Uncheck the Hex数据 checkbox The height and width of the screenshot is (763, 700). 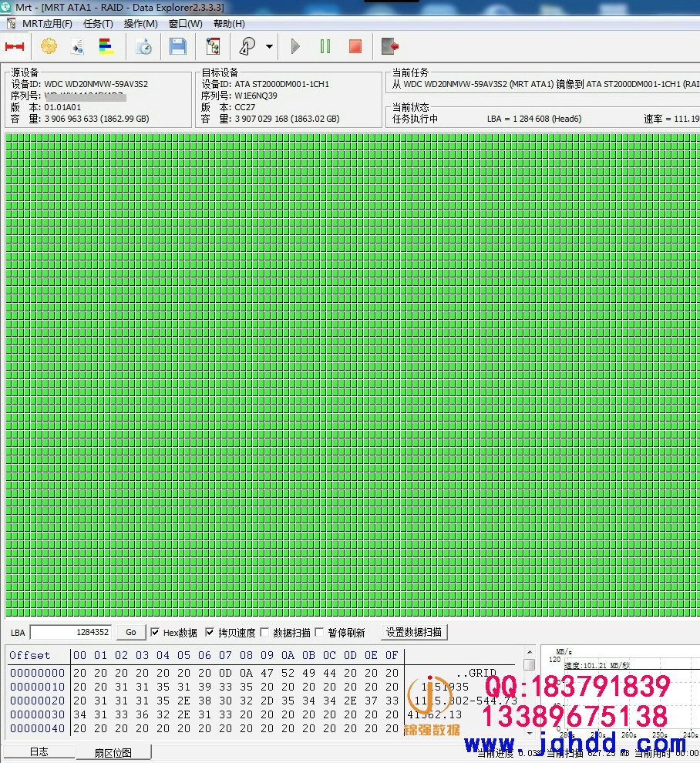155,632
